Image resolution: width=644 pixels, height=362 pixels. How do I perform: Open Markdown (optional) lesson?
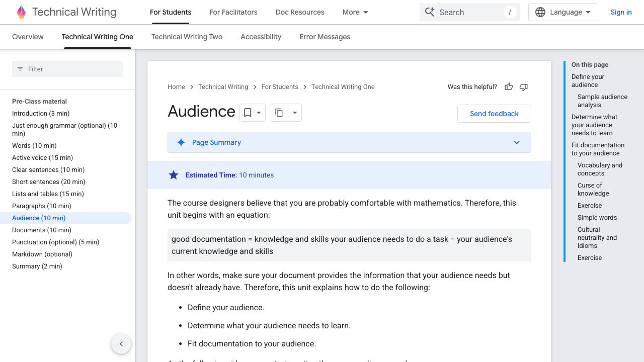[x=42, y=254]
